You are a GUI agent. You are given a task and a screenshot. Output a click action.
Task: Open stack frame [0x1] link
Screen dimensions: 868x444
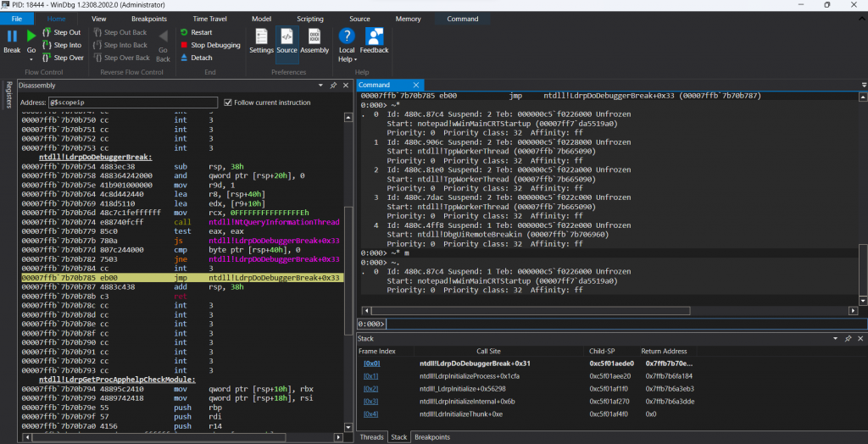[371, 376]
